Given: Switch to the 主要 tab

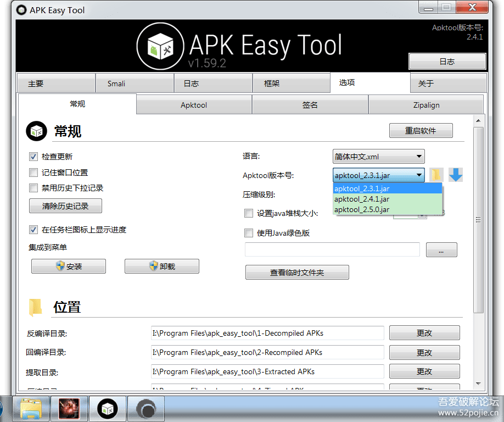Looking at the screenshot, I should click(x=56, y=84).
